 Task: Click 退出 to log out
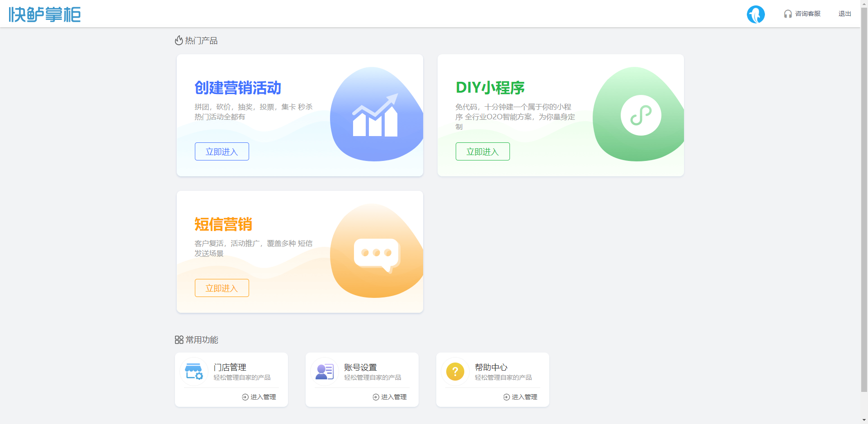844,14
